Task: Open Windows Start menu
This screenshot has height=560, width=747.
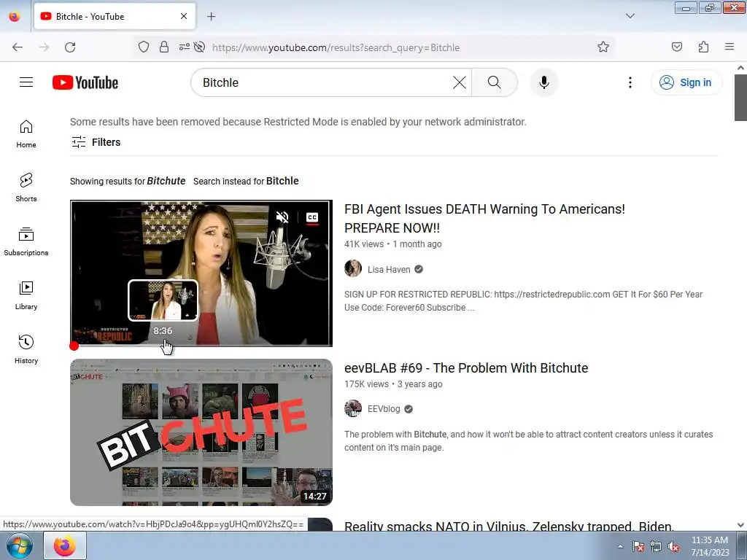Action: tap(19, 545)
